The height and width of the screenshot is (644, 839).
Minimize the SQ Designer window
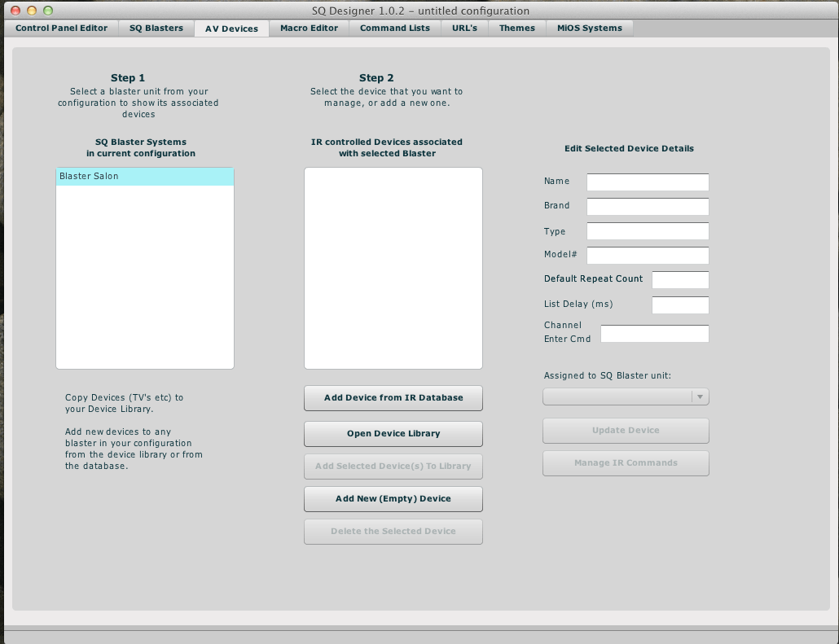click(x=32, y=11)
